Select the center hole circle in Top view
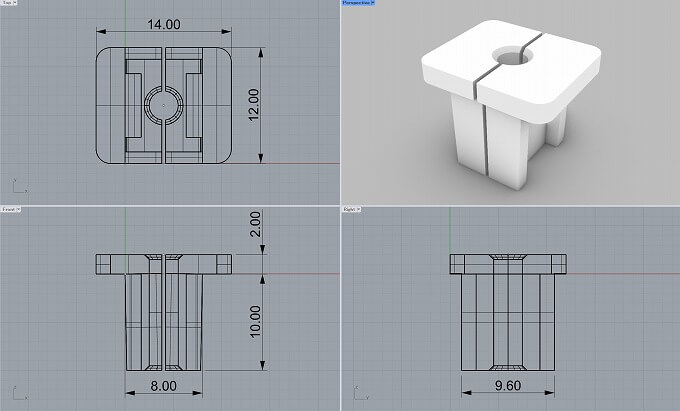This screenshot has height=411, width=680. pos(163,104)
